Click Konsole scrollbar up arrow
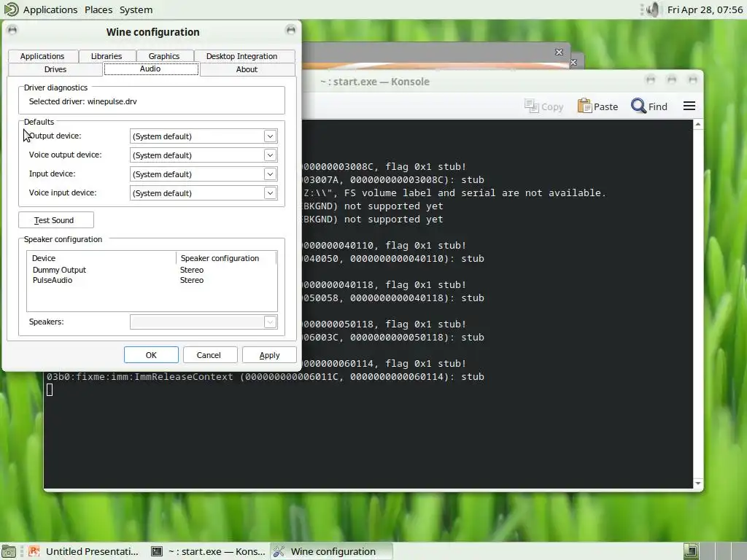Screen dimensions: 747x560 click(698, 125)
